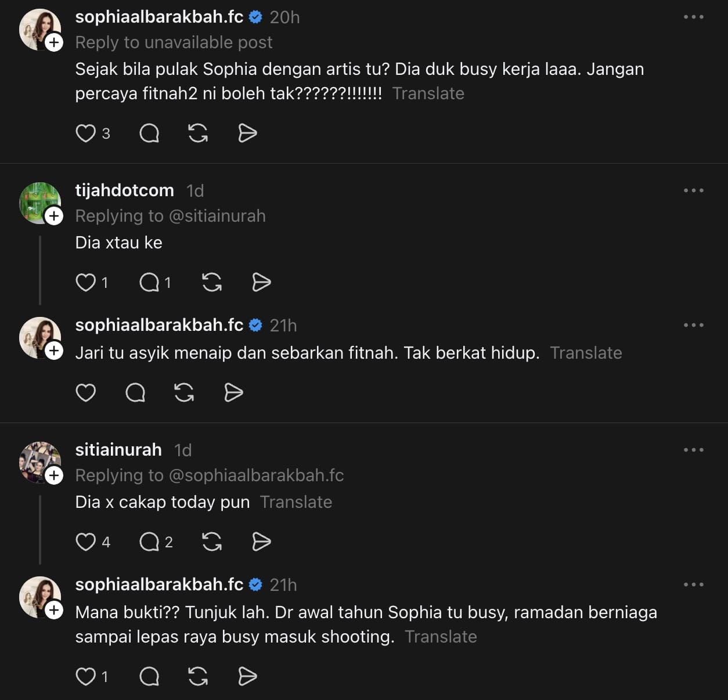Open more options for tijahdotcom's post

[693, 190]
